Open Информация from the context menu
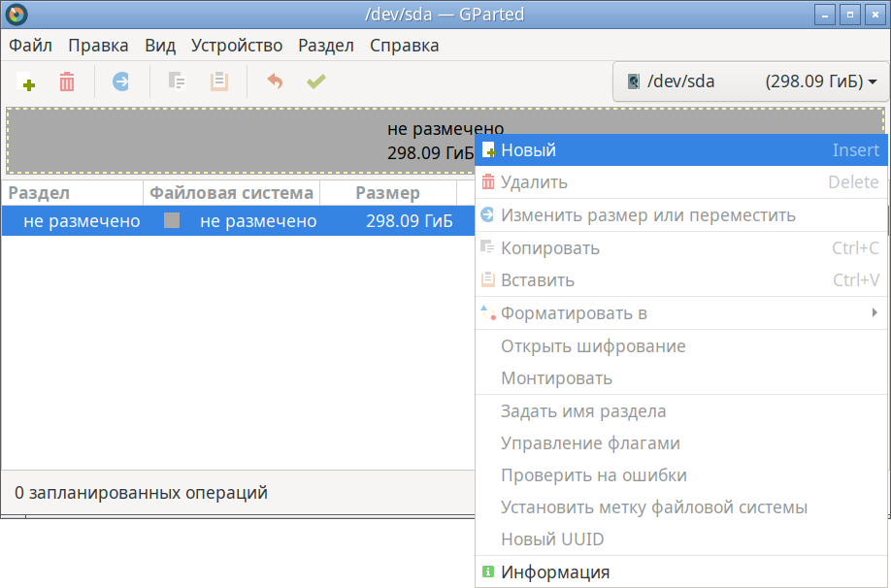The image size is (891, 588). pos(680,572)
